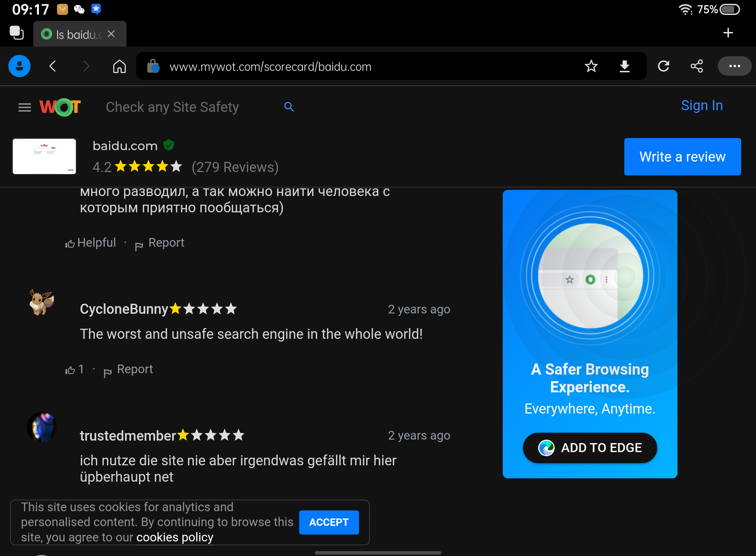Tap the WeChat notification icon in status bar
756x556 pixels.
pos(79,9)
